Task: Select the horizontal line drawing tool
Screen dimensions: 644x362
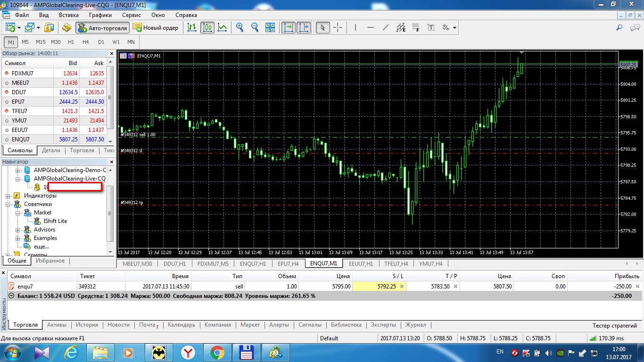Action: point(370,27)
